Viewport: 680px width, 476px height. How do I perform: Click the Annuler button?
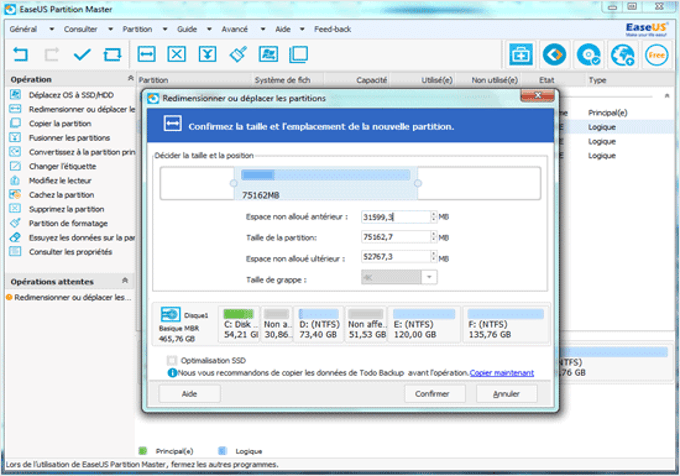tap(506, 394)
